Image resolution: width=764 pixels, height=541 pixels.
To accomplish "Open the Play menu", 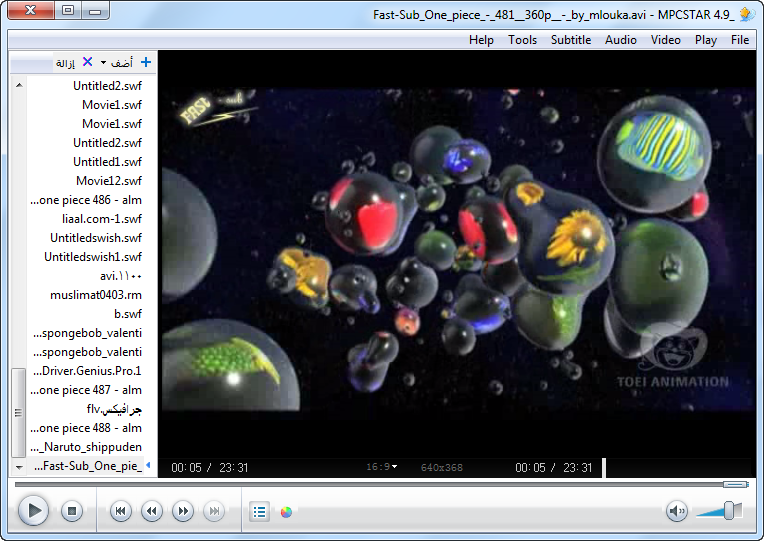I will (706, 40).
